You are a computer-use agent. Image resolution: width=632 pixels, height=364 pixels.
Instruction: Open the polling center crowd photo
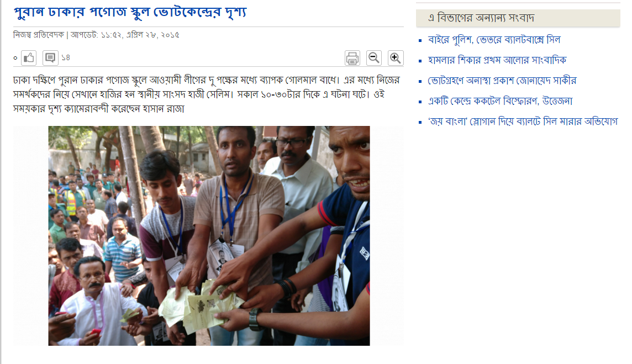click(x=209, y=236)
